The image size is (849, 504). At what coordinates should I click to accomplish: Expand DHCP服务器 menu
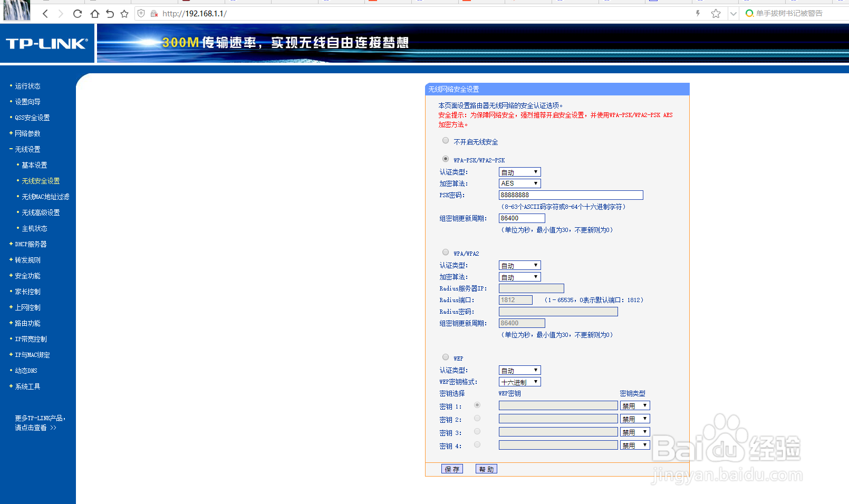tap(31, 244)
